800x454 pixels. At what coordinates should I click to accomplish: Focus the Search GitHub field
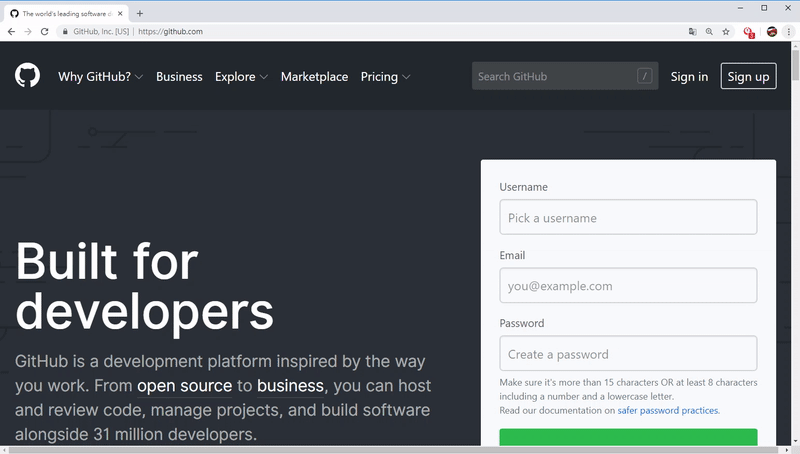(x=565, y=76)
